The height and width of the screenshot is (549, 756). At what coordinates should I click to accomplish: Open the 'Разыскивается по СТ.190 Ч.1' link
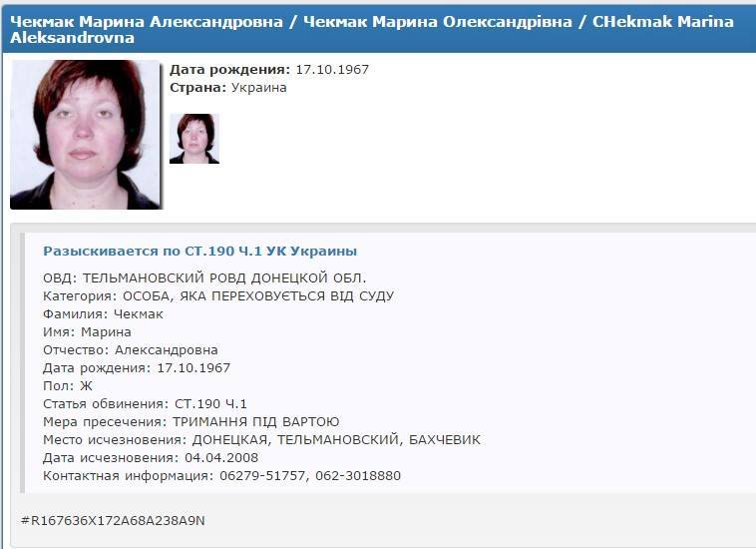pyautogui.click(x=200, y=251)
